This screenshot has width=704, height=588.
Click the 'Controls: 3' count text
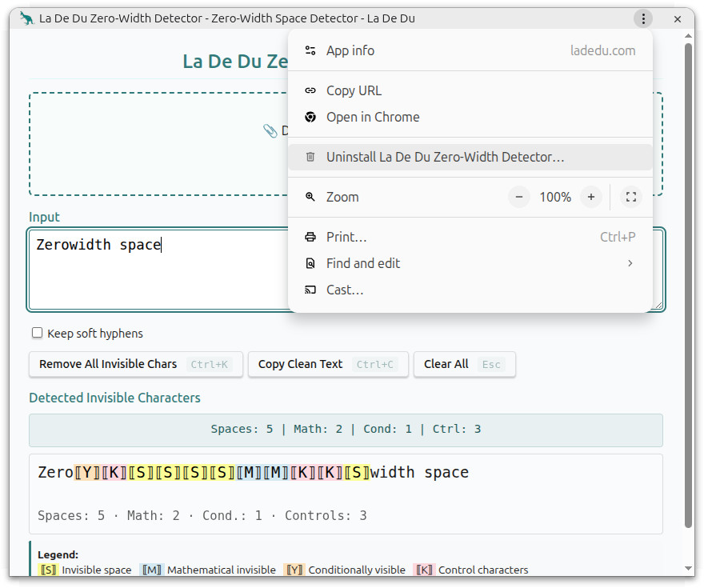point(326,515)
